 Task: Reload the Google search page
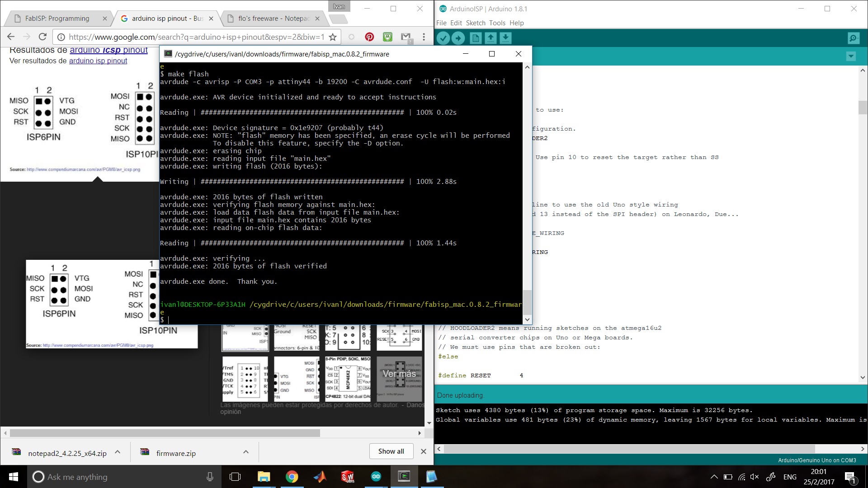tap(42, 37)
